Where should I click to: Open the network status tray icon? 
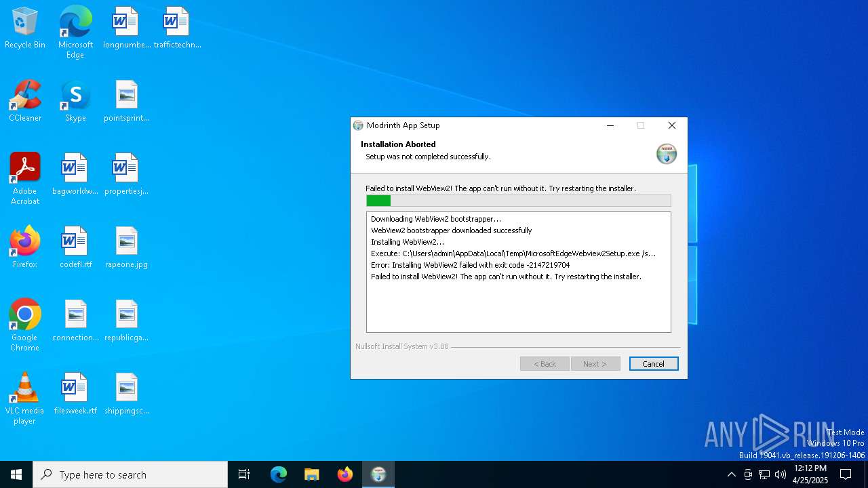coord(764,474)
